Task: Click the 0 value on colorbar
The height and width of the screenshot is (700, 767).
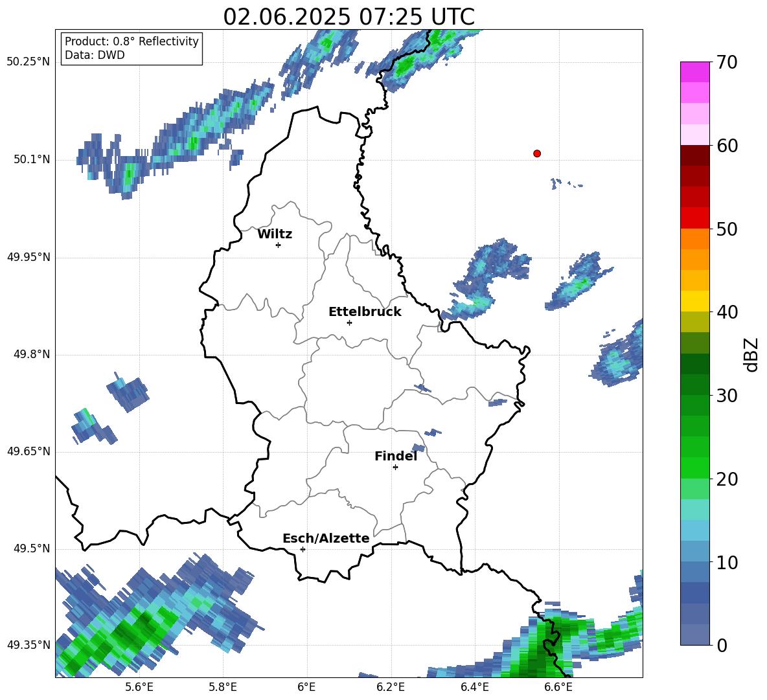Action: tap(722, 645)
